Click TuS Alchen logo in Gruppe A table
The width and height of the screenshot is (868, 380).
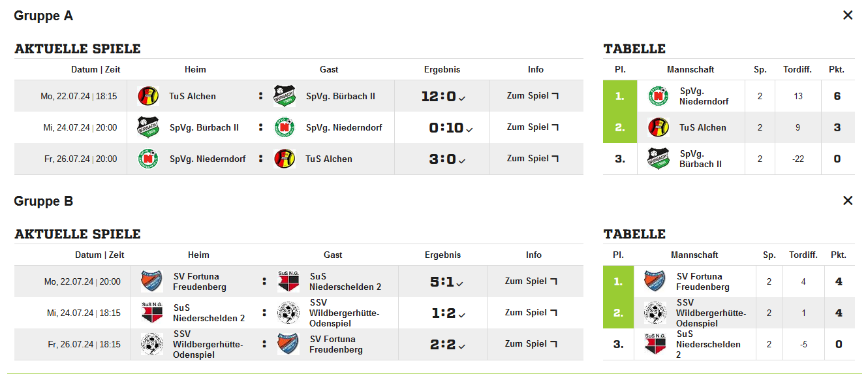[659, 127]
